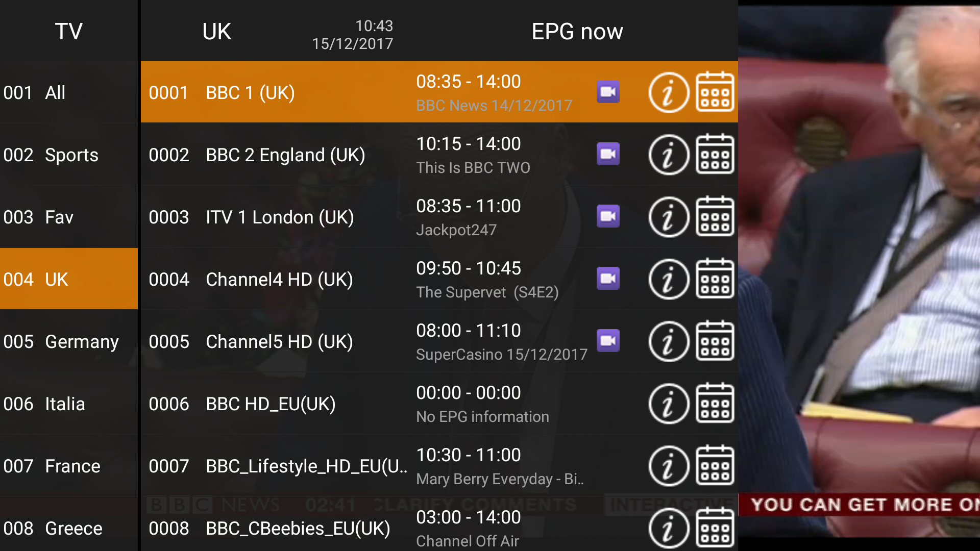Select the Sports category
This screenshot has height=551, width=980.
69,155
